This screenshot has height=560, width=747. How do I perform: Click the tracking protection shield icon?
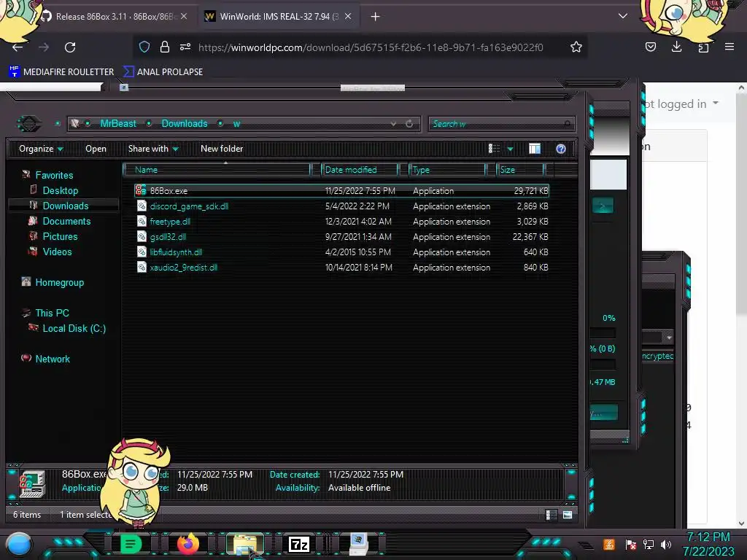click(144, 47)
